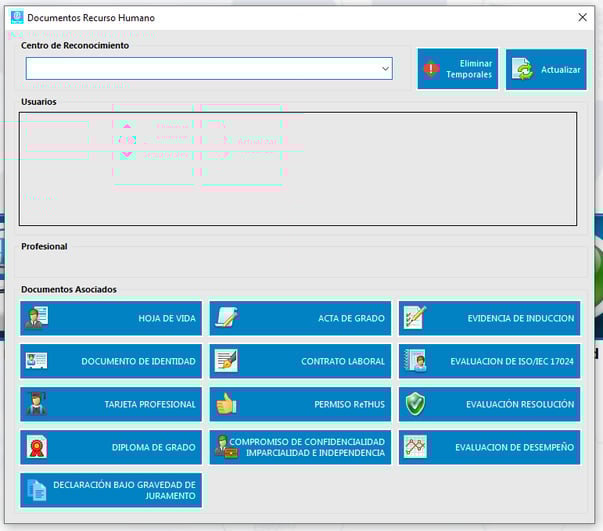
Task: Click the Actualizar refresh icon
Action: point(522,70)
